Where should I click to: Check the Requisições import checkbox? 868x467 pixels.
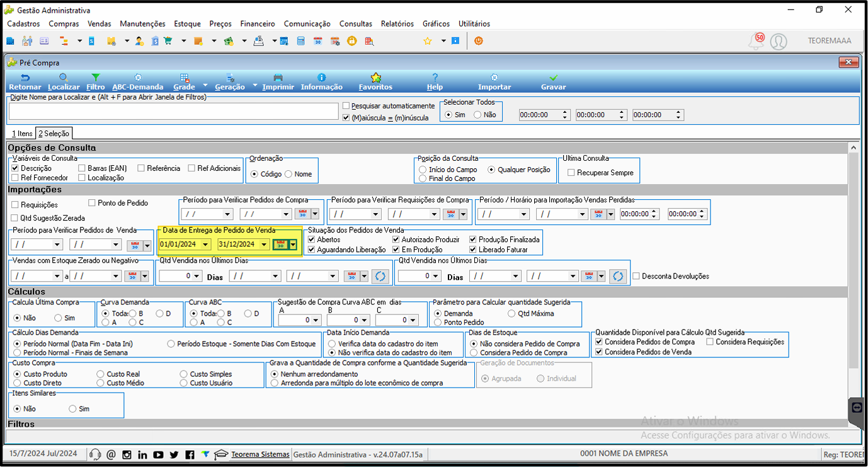15,205
